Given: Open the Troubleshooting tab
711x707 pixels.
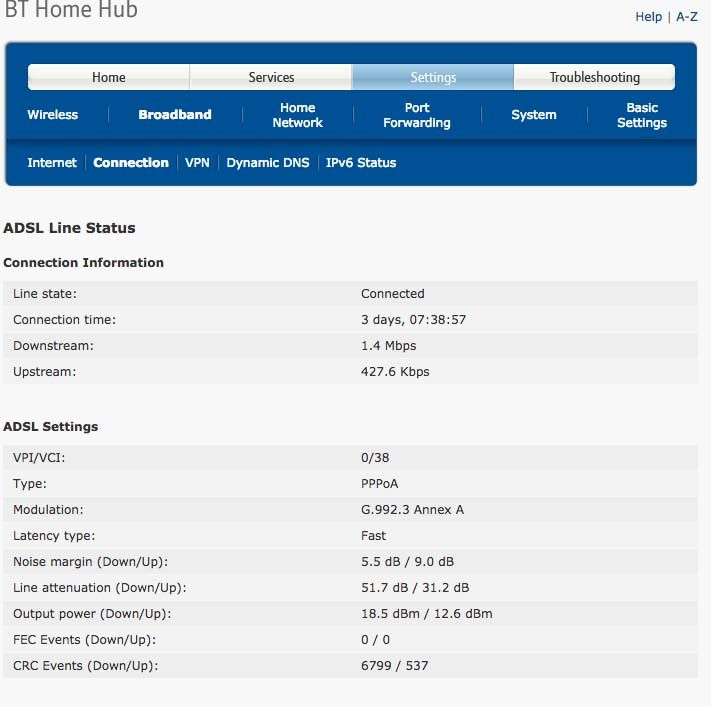Looking at the screenshot, I should [x=594, y=77].
